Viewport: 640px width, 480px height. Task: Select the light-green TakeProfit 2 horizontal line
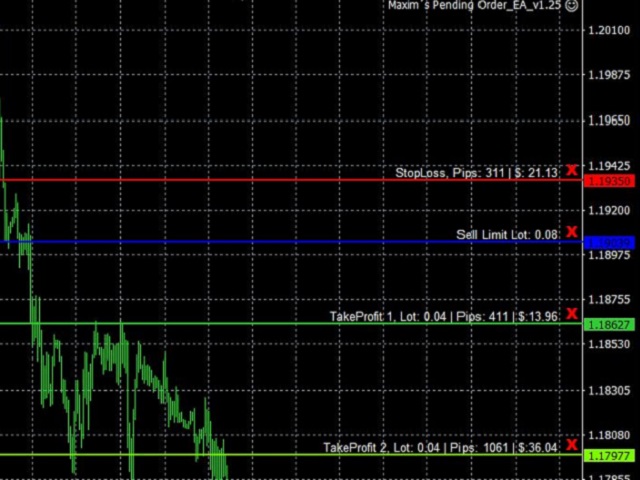click(x=291, y=454)
